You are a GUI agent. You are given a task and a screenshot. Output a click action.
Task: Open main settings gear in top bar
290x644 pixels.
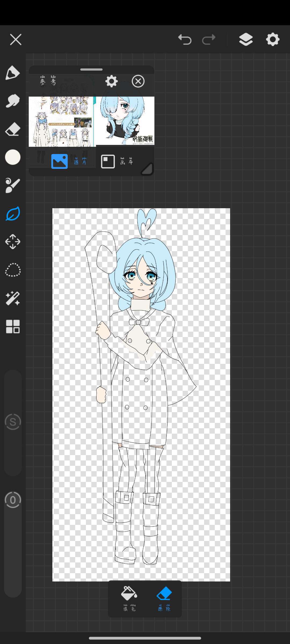tap(273, 40)
